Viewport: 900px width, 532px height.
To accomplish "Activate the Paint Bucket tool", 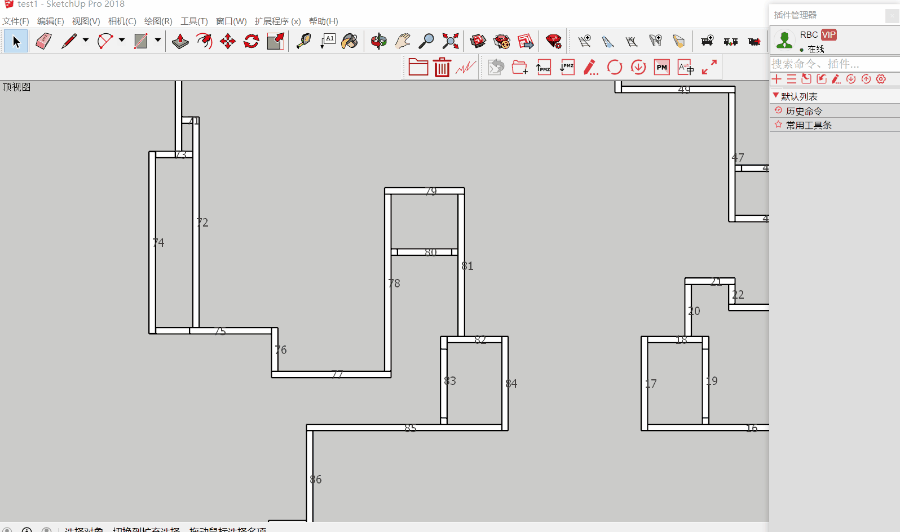I will click(349, 41).
